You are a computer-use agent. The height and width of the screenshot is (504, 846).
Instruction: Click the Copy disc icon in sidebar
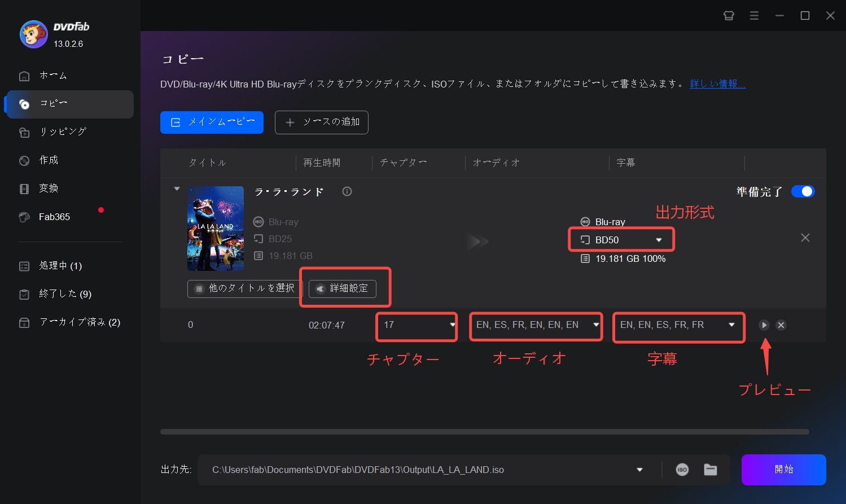[24, 104]
